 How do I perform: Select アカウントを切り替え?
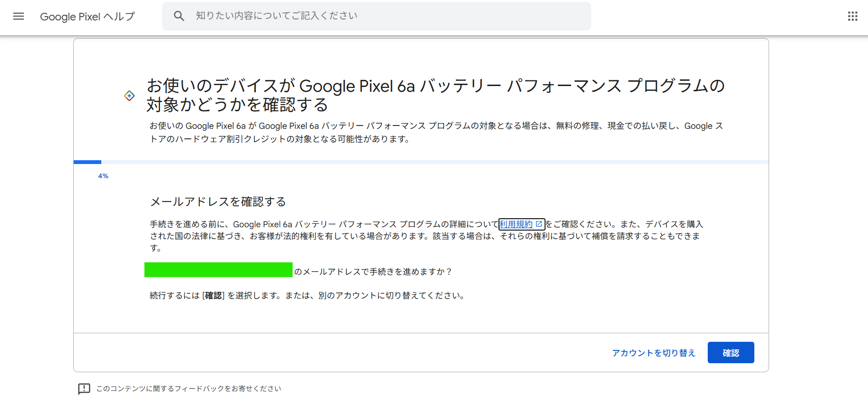(x=653, y=352)
